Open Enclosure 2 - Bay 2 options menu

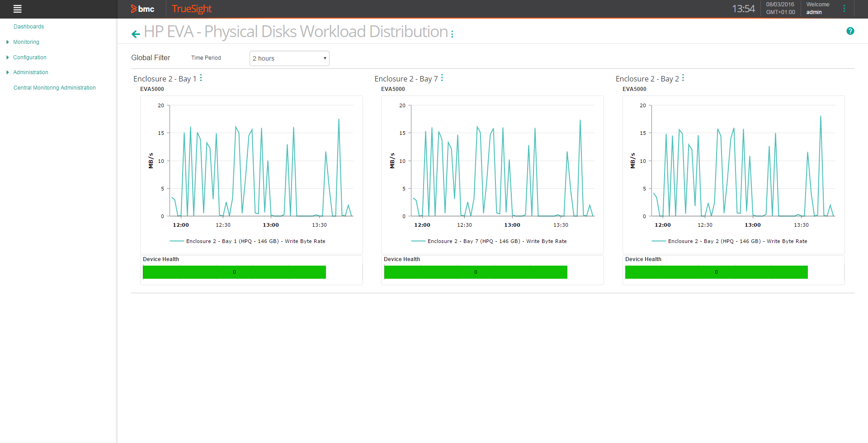(x=683, y=78)
